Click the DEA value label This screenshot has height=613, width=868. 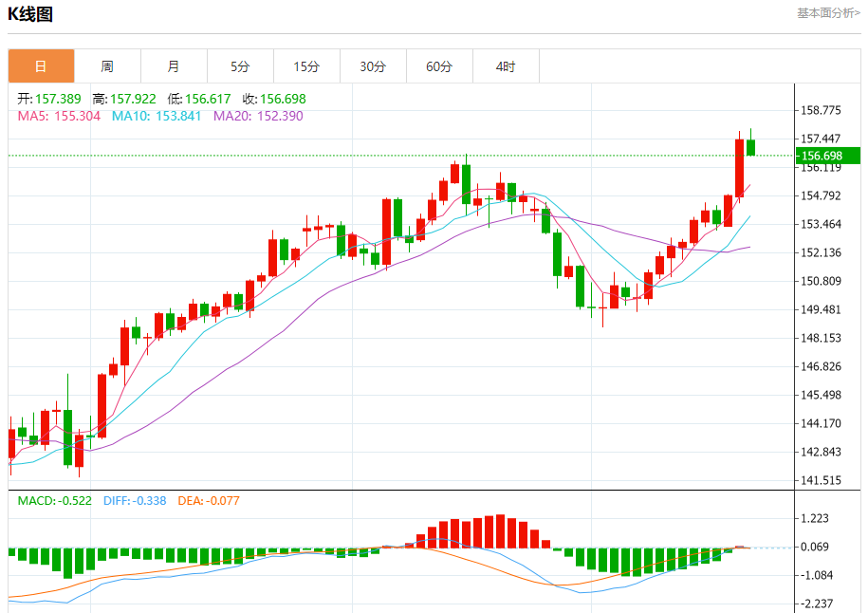(x=210, y=500)
